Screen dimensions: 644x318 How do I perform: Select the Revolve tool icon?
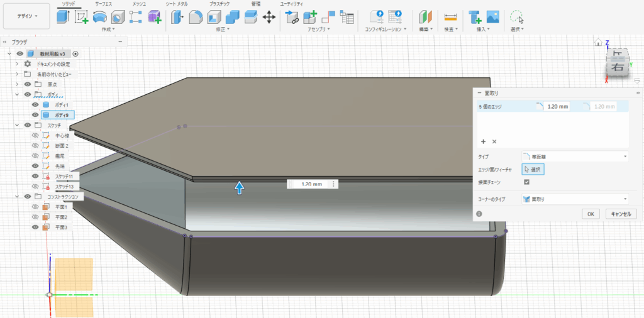click(x=99, y=17)
